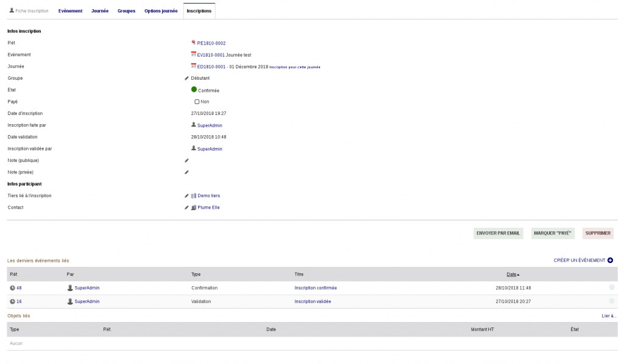This screenshot has height=364, width=624.
Task: Open SuperAdmin next to Inscription validée par
Action: coord(210,149)
